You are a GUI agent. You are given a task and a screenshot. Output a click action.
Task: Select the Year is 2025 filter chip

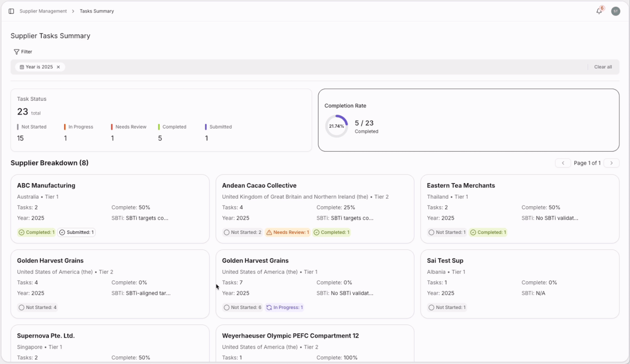(x=40, y=67)
